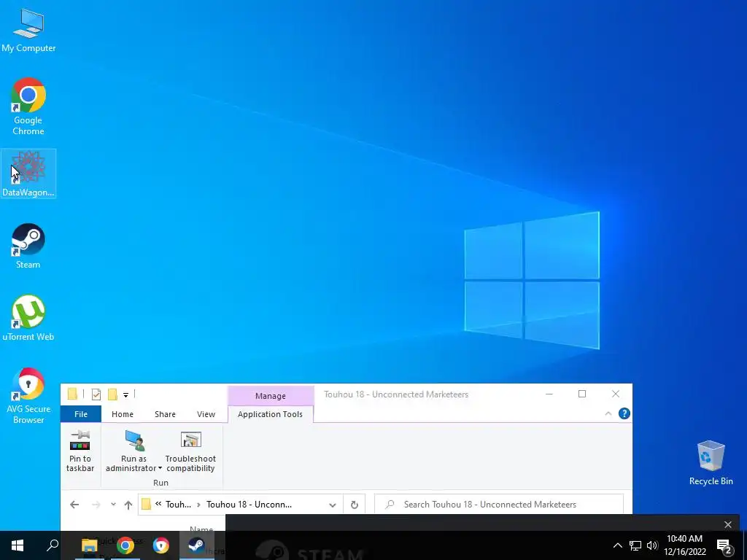747x560 pixels.
Task: Go back in File Explorer navigation
Action: tap(74, 505)
